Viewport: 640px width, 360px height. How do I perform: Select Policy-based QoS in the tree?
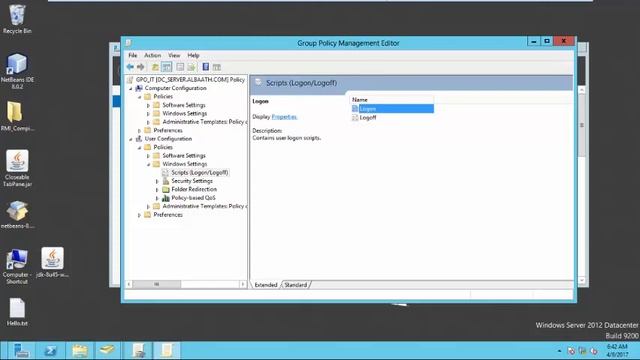tap(193, 198)
